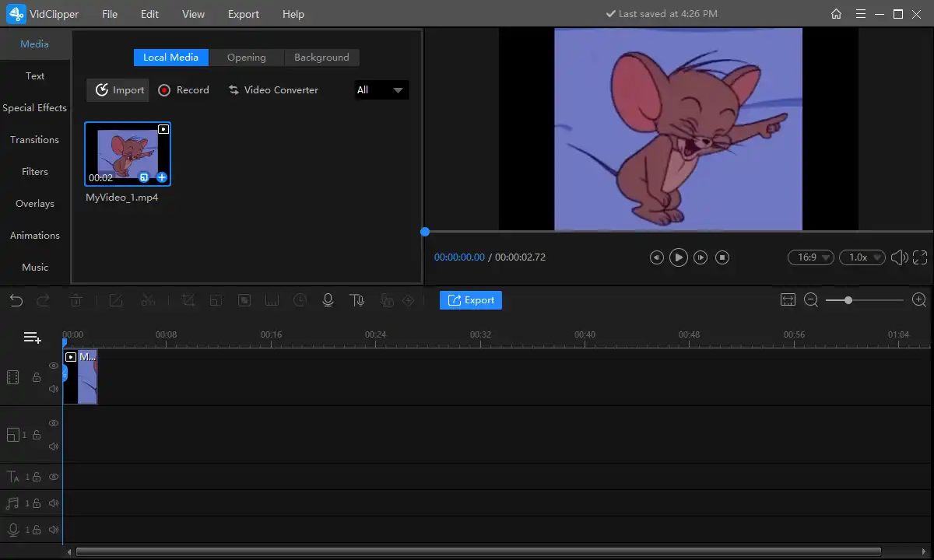The height and width of the screenshot is (560, 934).
Task: Click the VidClipper logo icon
Action: click(17, 14)
